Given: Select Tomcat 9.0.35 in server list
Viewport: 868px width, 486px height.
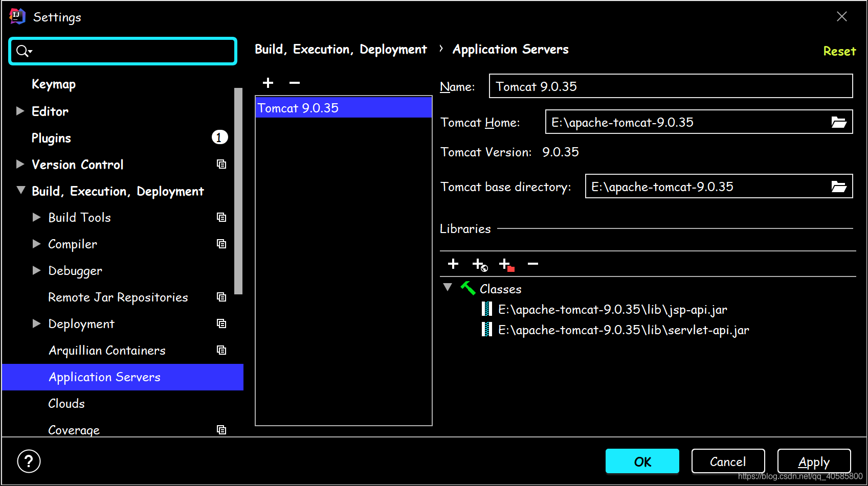Looking at the screenshot, I should 344,108.
